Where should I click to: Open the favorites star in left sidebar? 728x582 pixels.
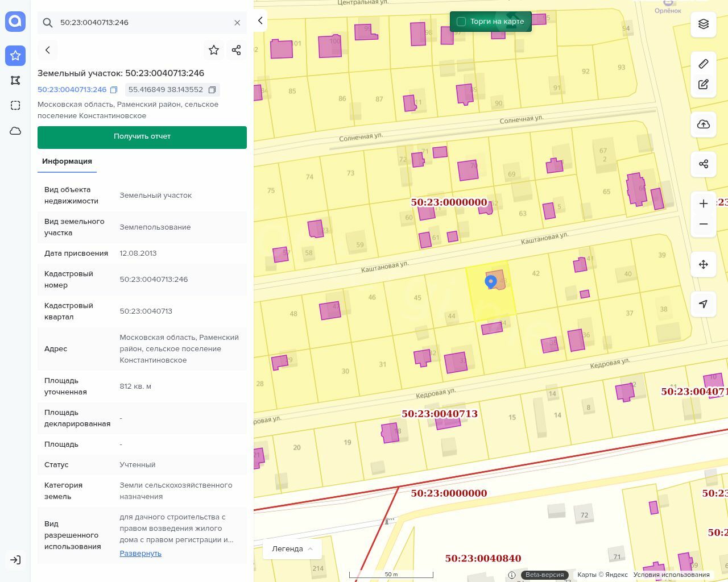15,56
